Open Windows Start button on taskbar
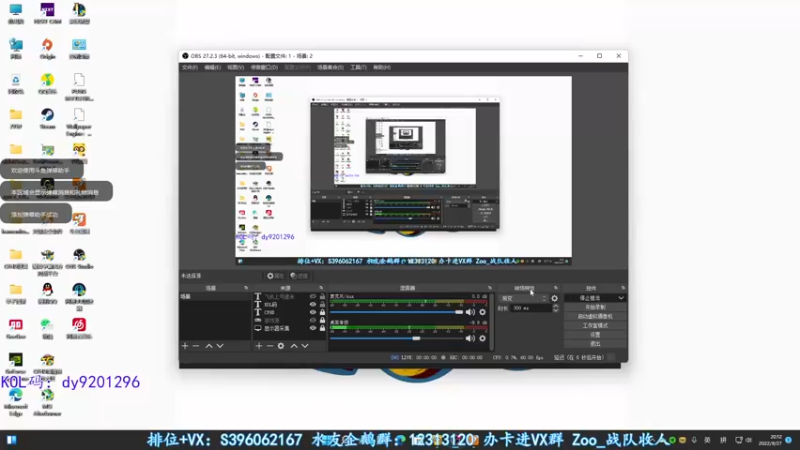This screenshot has width=800, height=450. click(x=11, y=440)
